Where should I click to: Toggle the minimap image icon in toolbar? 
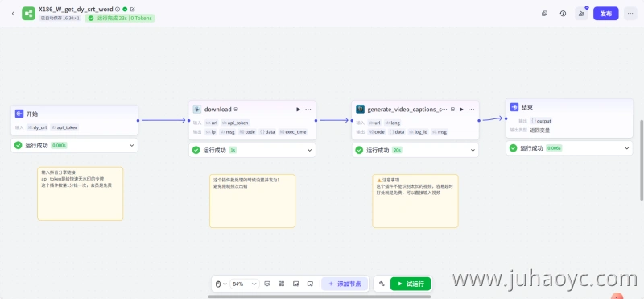[295, 284]
